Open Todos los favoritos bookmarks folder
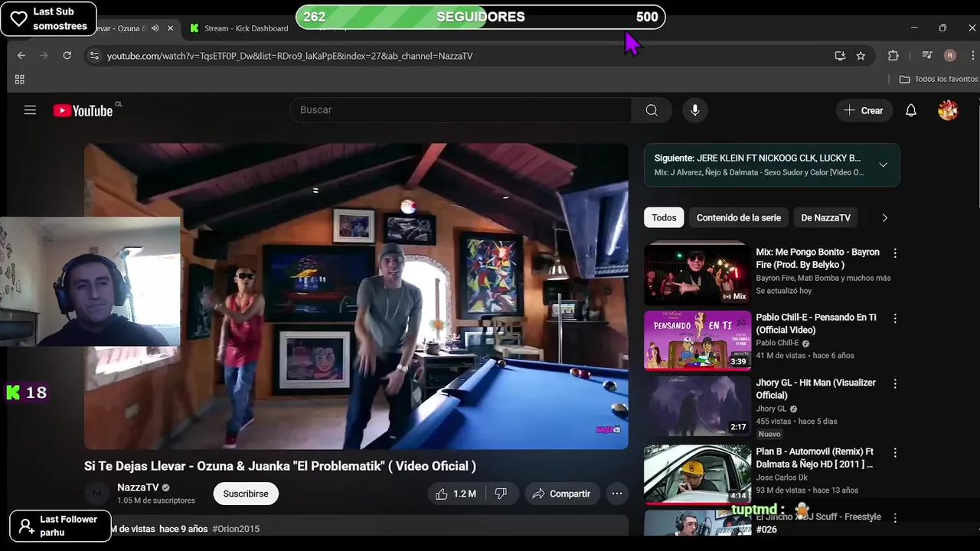 938,80
